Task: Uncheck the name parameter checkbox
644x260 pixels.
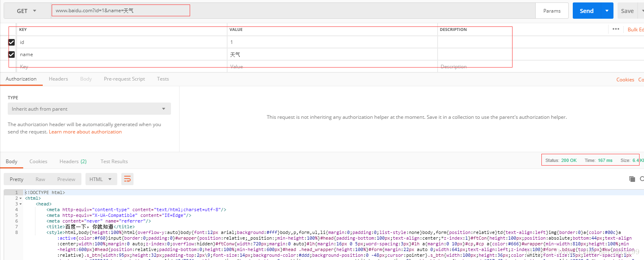Action: pos(11,55)
